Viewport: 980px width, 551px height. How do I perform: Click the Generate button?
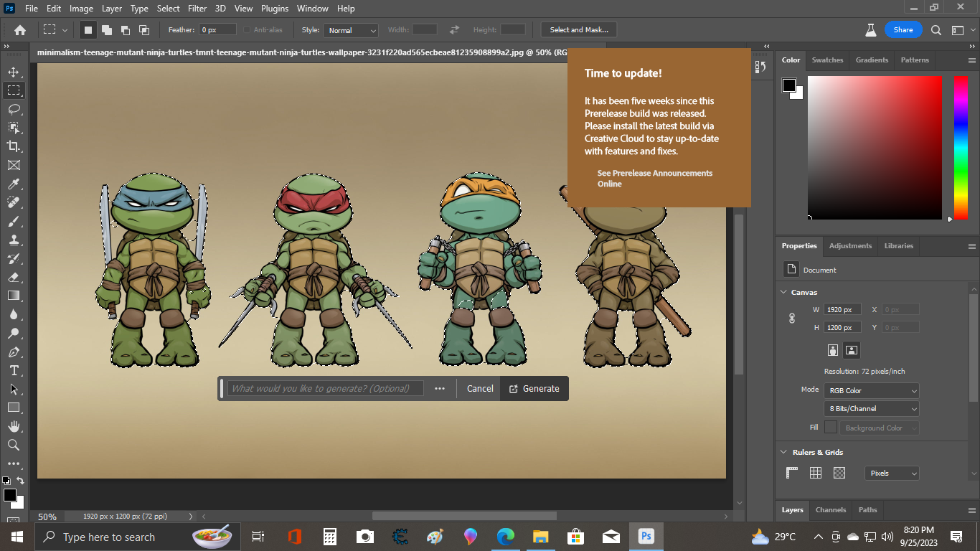pos(534,388)
